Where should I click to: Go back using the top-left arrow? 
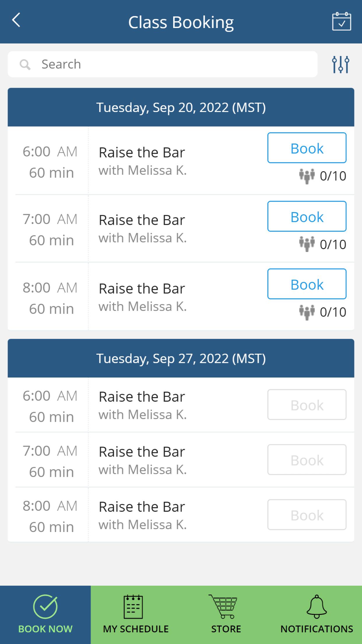tap(16, 20)
